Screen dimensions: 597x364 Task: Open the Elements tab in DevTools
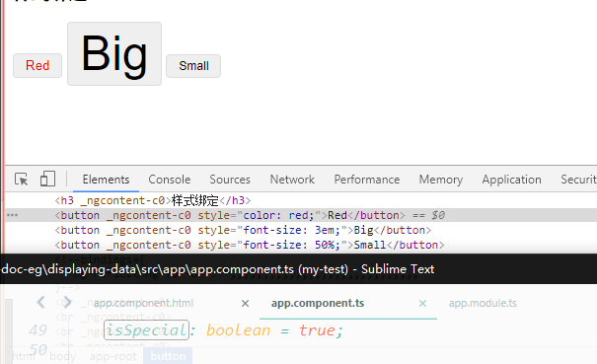(x=106, y=180)
